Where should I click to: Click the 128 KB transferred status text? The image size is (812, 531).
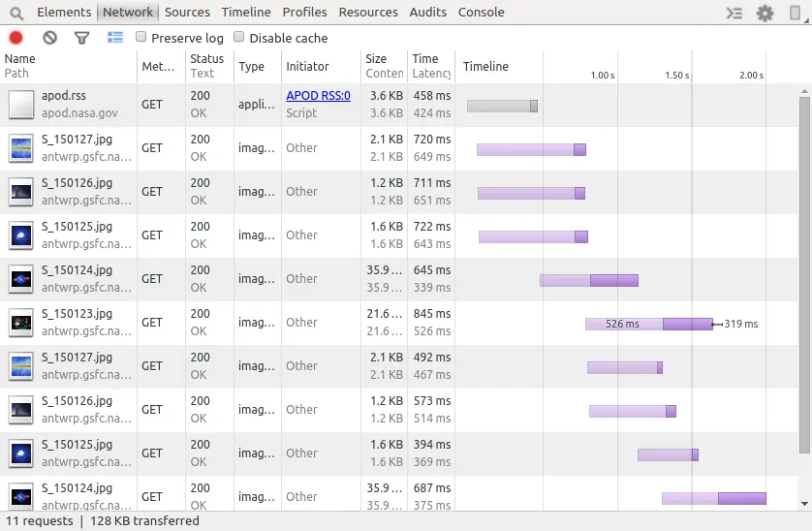pos(144,521)
